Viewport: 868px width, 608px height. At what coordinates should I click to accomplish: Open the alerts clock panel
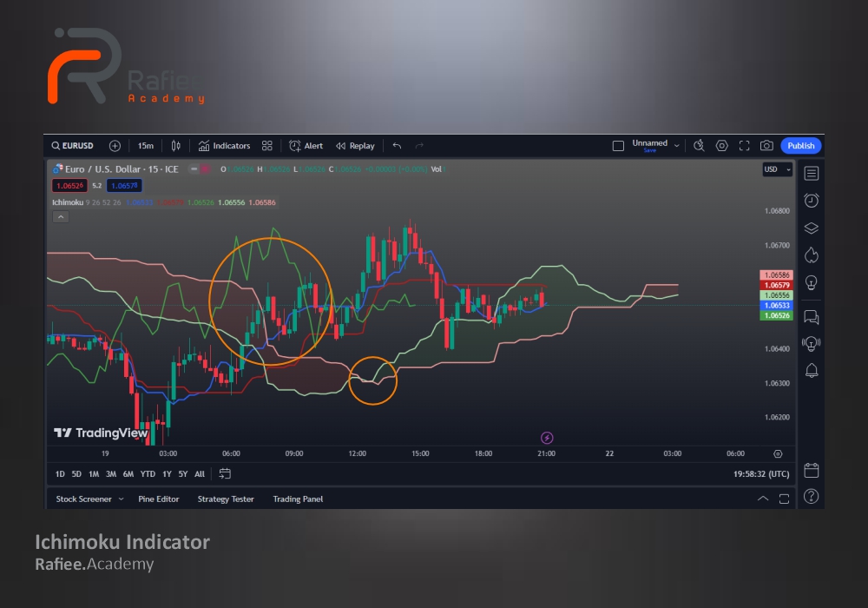coord(812,200)
